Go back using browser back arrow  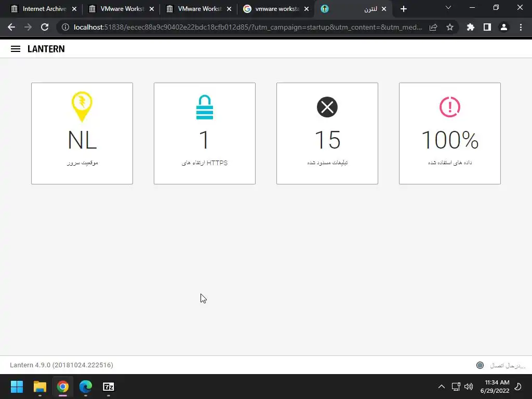(11, 27)
